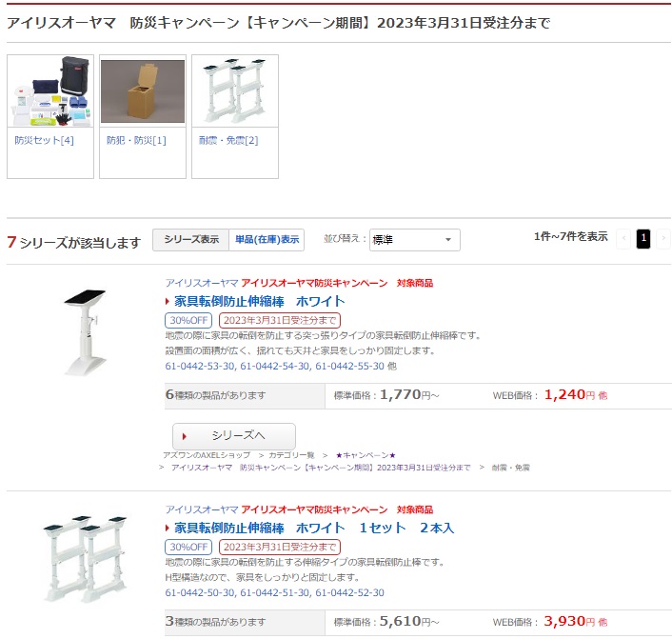This screenshot has height=639, width=672.
Task: Expand the 並び替え 標準 sort dropdown
Action: (414, 240)
